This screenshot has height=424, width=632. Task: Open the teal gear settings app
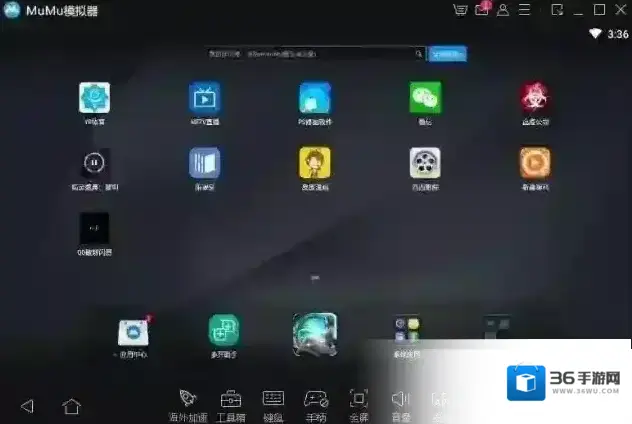tap(94, 98)
